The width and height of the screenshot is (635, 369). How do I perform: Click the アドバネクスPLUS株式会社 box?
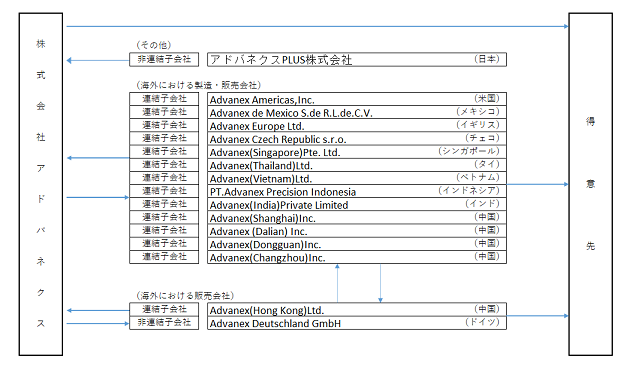point(357,60)
